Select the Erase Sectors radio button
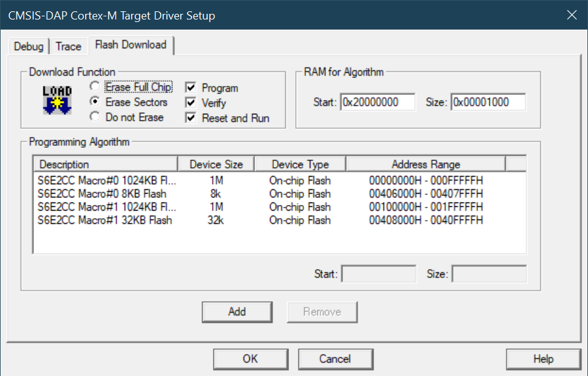 [95, 101]
